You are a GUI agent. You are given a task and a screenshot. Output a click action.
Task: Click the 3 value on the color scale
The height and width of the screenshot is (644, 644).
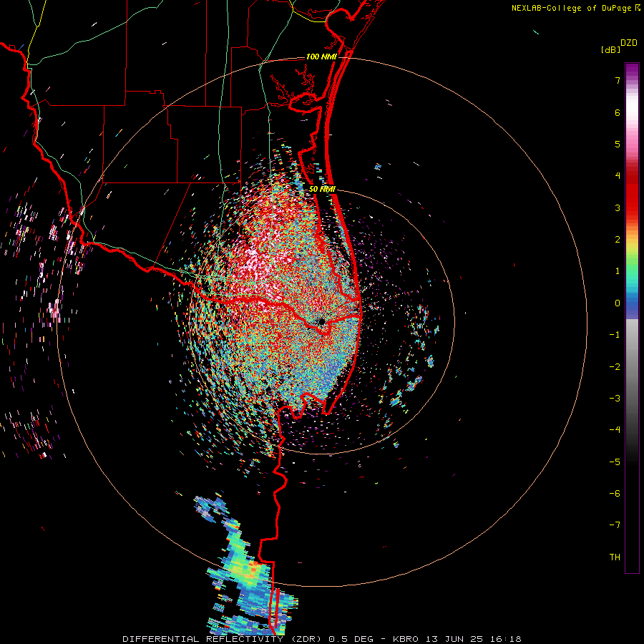coord(618,208)
